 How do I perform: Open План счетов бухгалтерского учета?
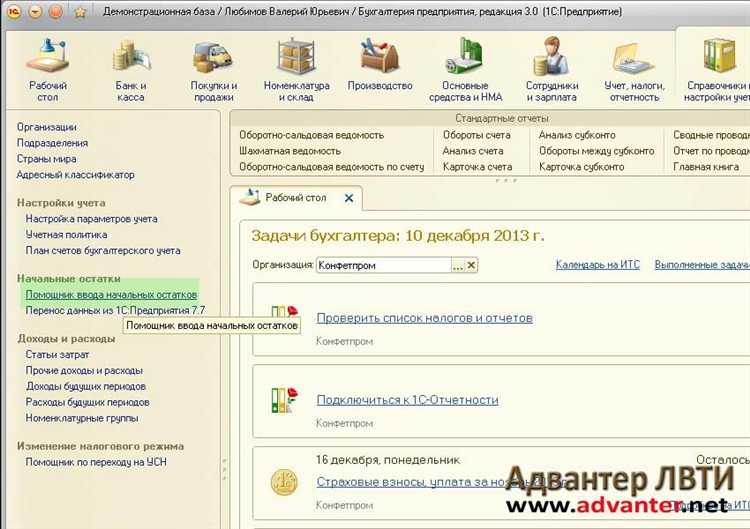pyautogui.click(x=103, y=251)
